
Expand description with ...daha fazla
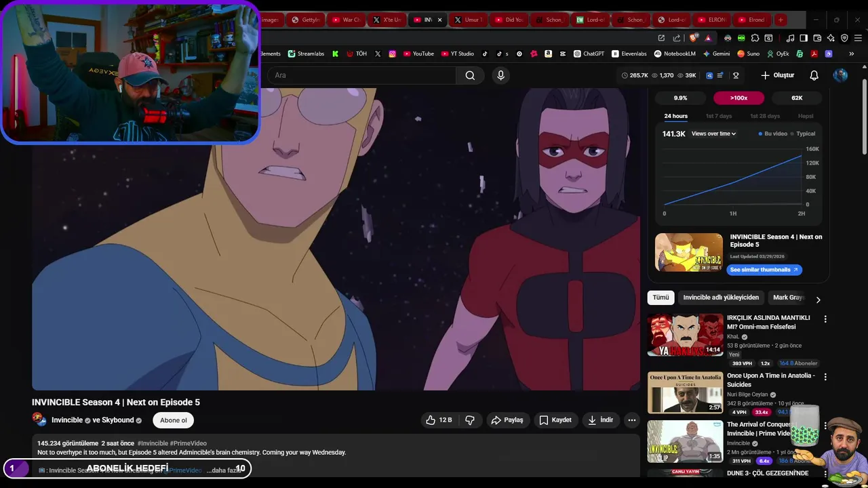pos(224,470)
